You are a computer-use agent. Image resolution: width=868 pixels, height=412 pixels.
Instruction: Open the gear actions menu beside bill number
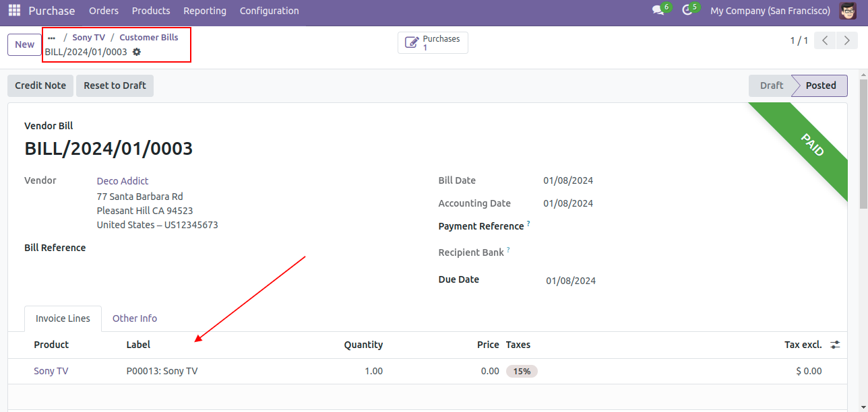tap(137, 52)
